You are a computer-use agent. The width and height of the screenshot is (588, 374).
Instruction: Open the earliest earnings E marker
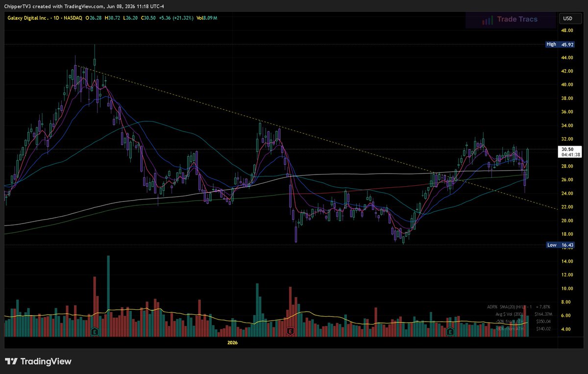tap(94, 332)
